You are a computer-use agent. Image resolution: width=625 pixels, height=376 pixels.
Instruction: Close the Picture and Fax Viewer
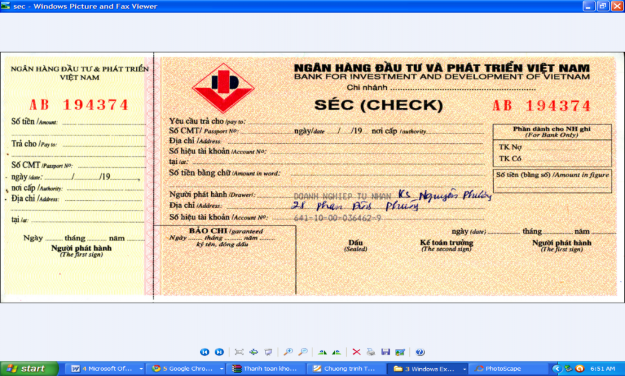pyautogui.click(x=617, y=6)
